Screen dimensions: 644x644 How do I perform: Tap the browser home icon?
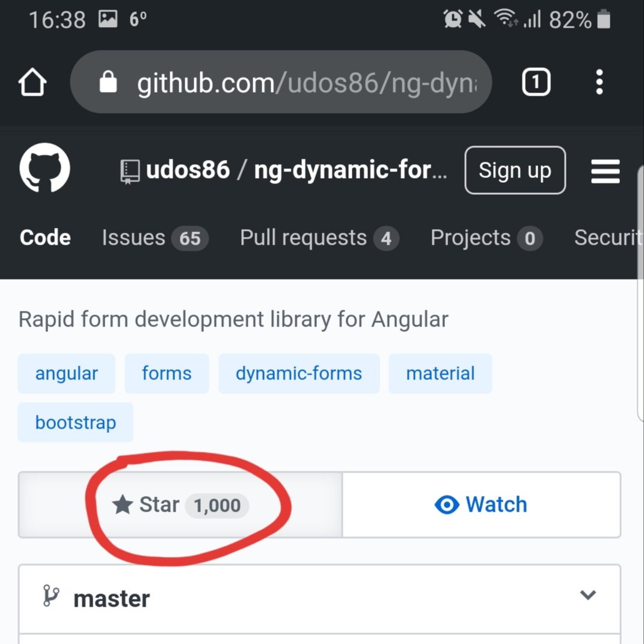(32, 82)
